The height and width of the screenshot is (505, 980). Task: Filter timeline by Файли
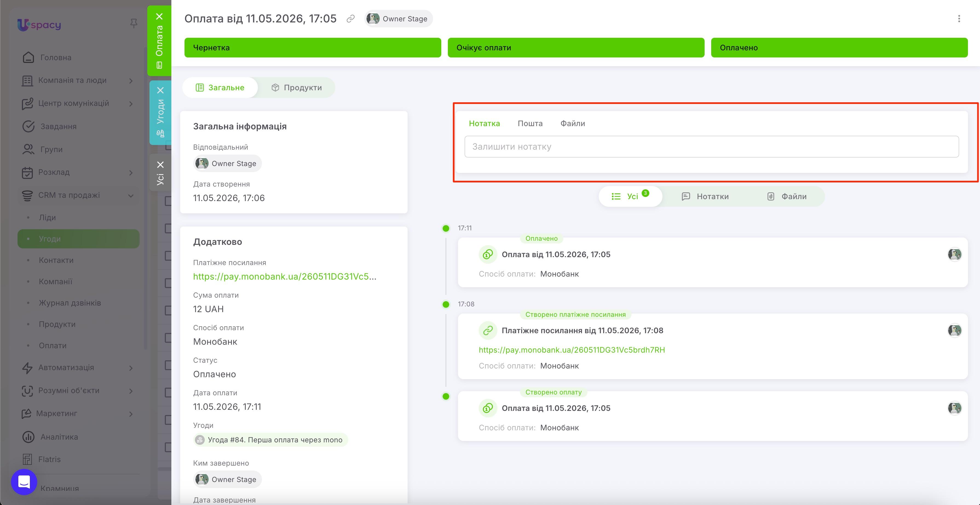(787, 196)
